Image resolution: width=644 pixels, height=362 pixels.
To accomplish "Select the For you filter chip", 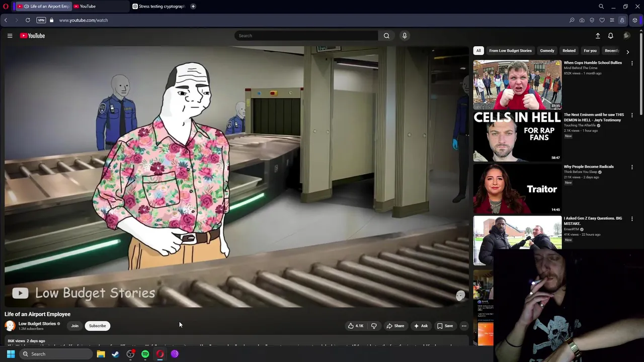I will coord(590,51).
